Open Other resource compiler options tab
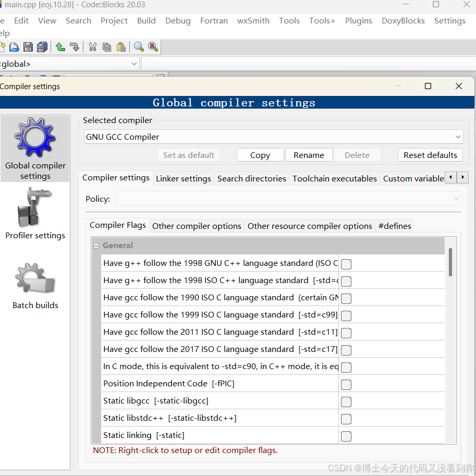Screen dimensions: 476x476 [310, 226]
